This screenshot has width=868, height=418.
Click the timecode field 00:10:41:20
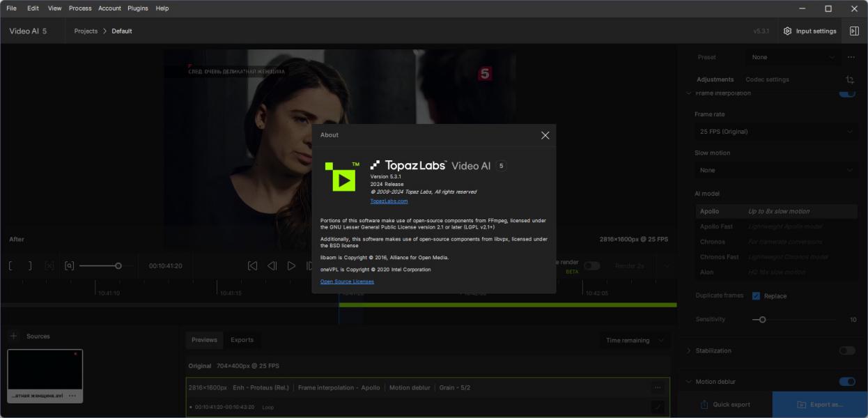(166, 266)
